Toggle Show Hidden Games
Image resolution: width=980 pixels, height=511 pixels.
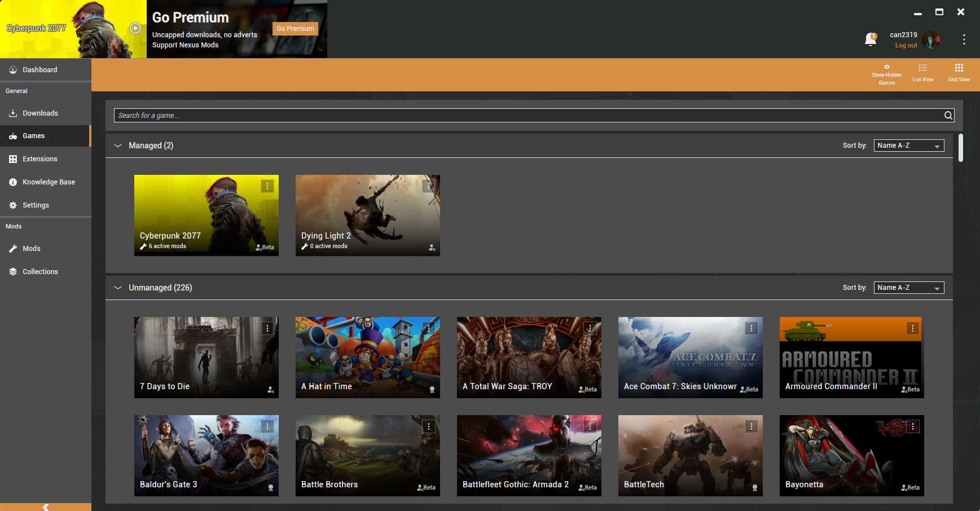click(886, 74)
